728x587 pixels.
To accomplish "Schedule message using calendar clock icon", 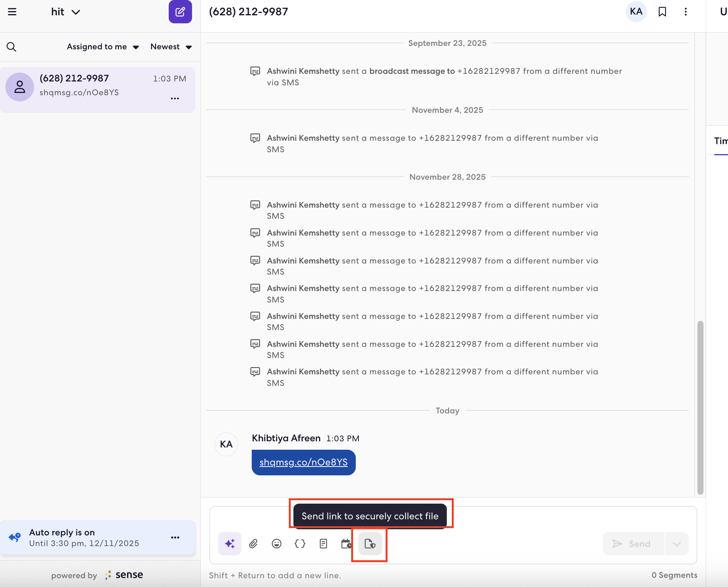I will [347, 543].
